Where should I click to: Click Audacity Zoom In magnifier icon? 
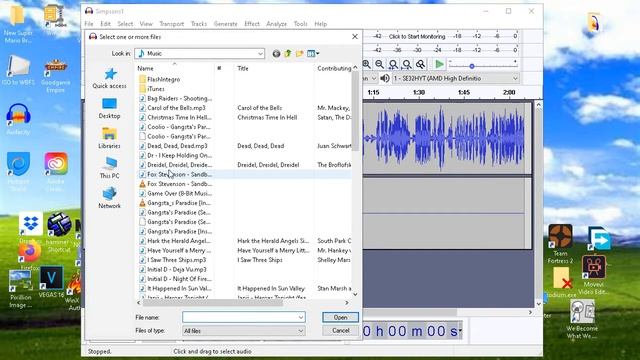click(367, 64)
